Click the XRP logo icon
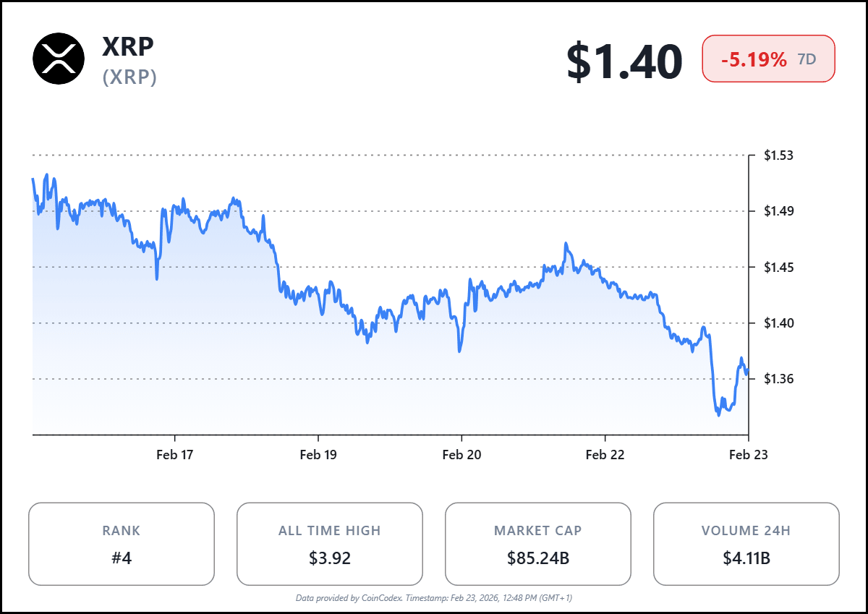The width and height of the screenshot is (868, 614). pyautogui.click(x=59, y=59)
